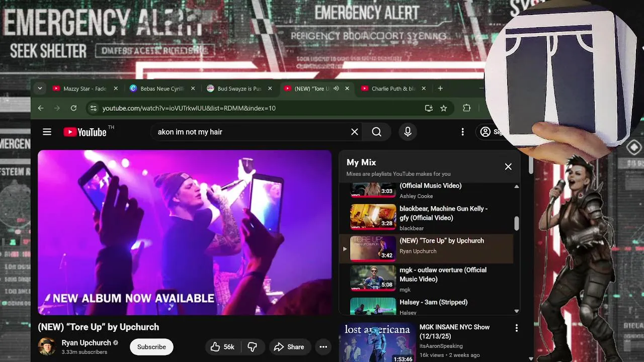Open the Ryan Upchurch channel name link
644x362 pixels.
[86, 342]
